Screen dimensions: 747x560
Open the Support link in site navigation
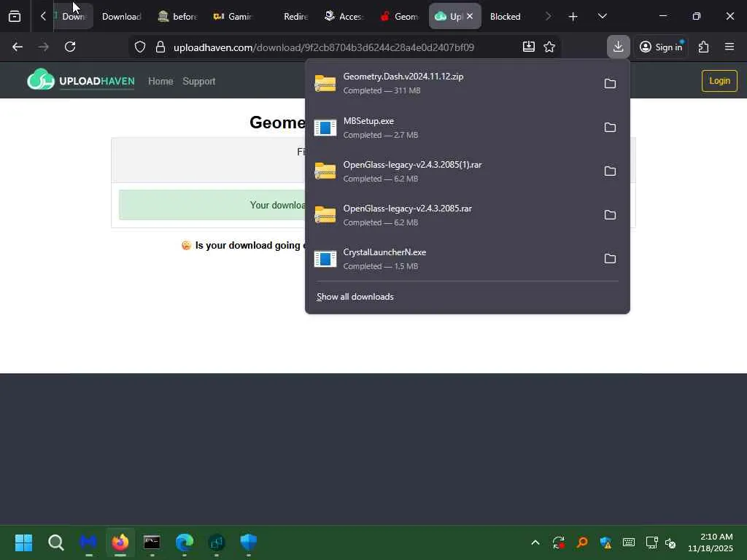click(198, 82)
